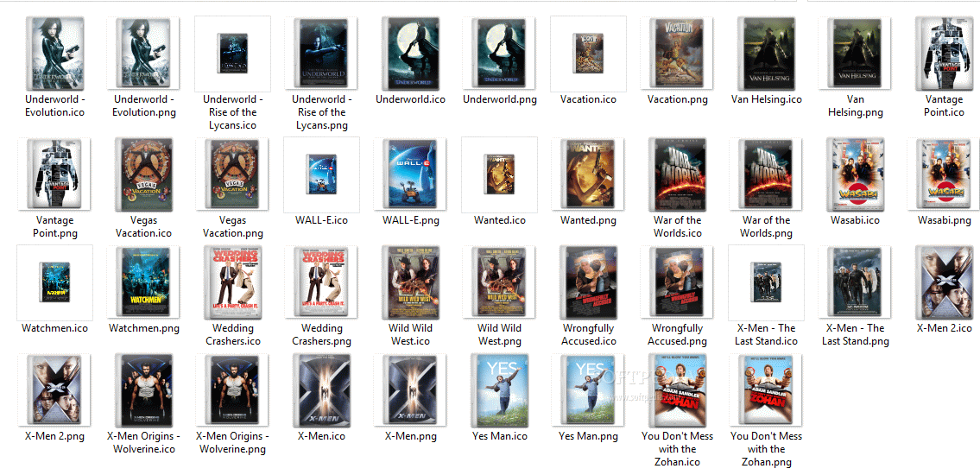
Task: Click the Van Helsing.ico poster icon
Action: pos(766,54)
